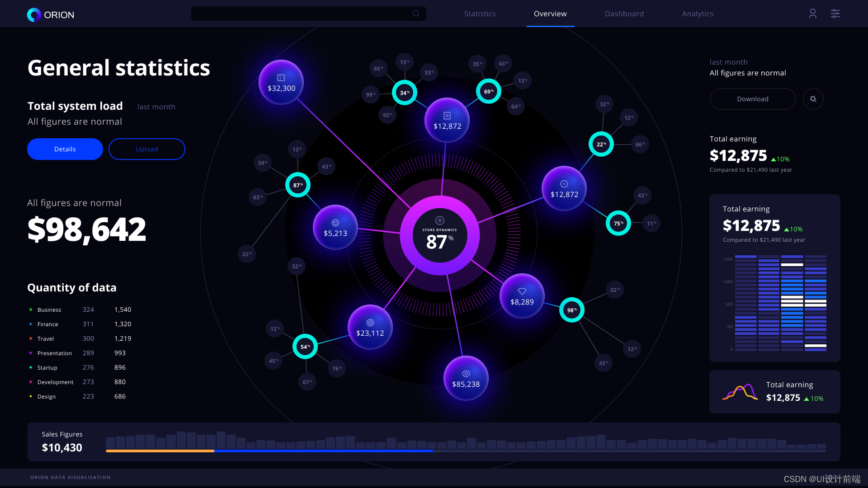This screenshot has width=868, height=488.
Task: Open the Dashboard tab
Action: [x=624, y=14]
